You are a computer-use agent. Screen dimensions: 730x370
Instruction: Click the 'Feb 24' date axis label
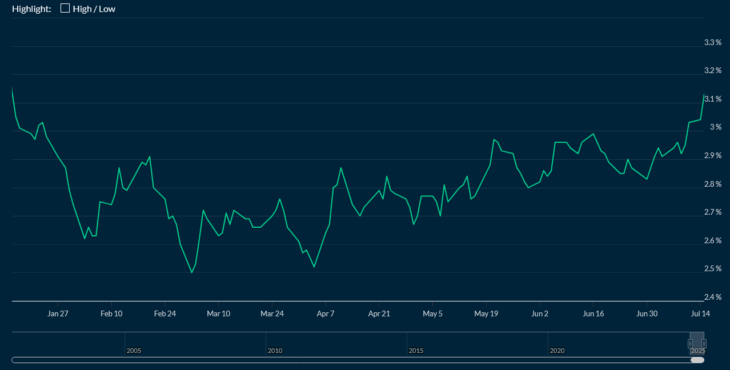tap(165, 314)
